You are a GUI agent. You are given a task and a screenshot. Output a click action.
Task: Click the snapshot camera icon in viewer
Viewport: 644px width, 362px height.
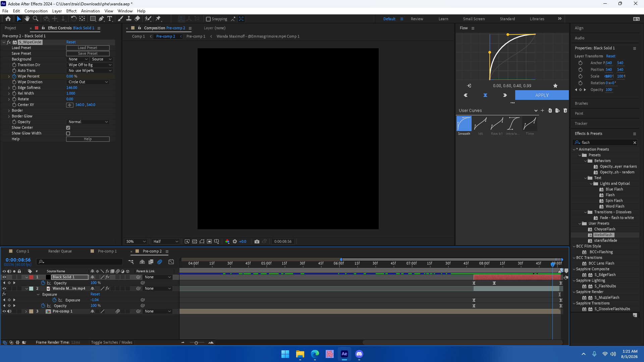(x=257, y=241)
